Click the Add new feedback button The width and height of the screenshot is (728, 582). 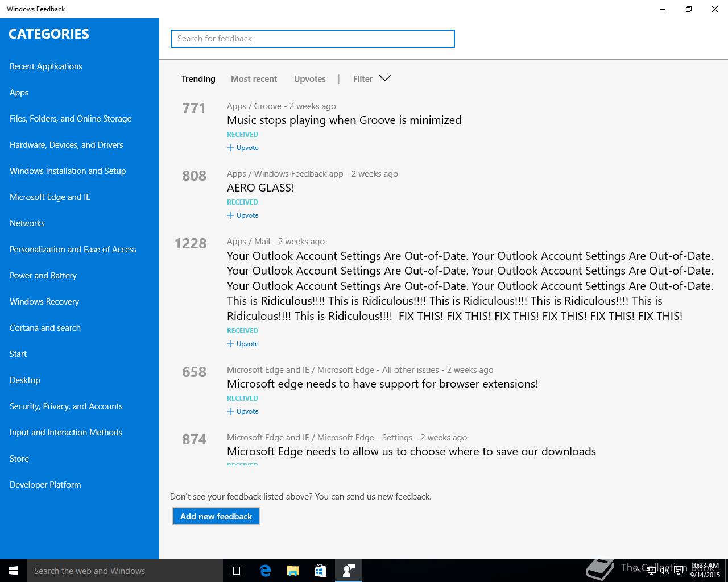(x=216, y=516)
